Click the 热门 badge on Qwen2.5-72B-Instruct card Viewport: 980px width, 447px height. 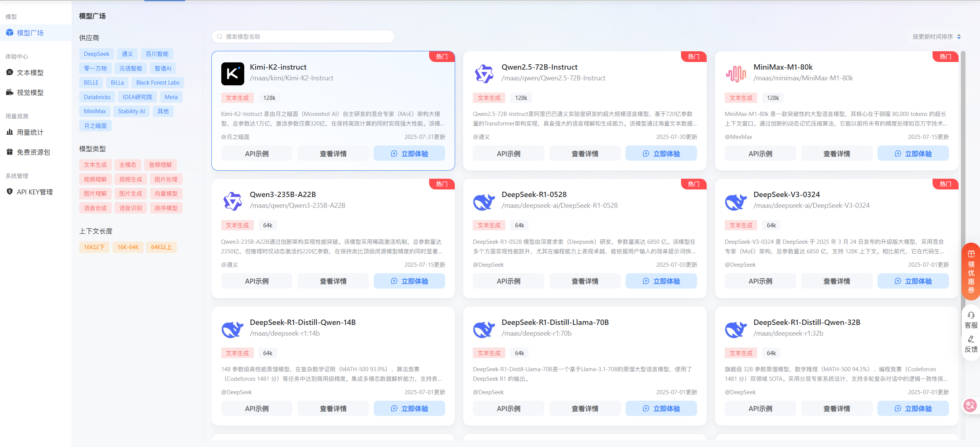point(694,57)
